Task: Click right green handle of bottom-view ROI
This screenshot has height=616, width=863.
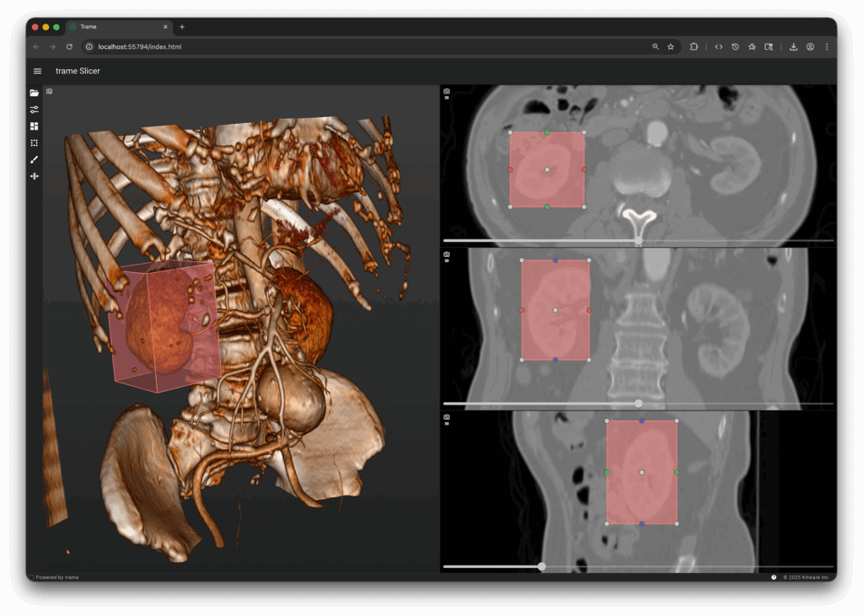Action: coord(677,473)
